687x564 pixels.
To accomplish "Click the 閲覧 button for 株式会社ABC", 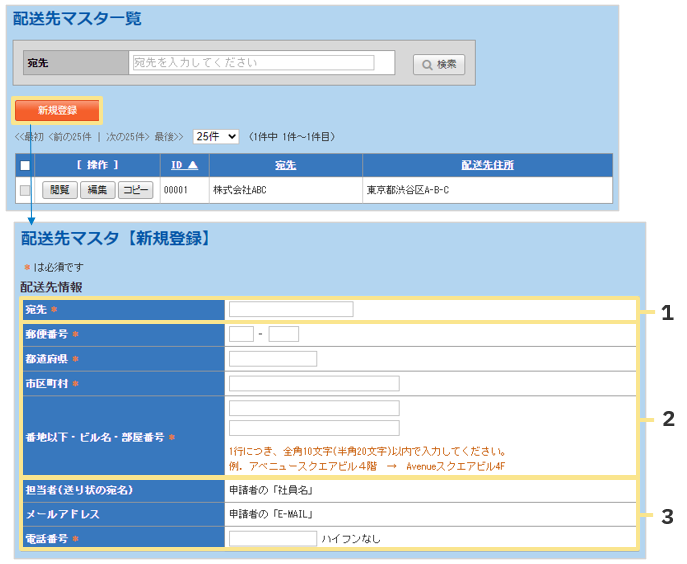I will tap(59, 190).
